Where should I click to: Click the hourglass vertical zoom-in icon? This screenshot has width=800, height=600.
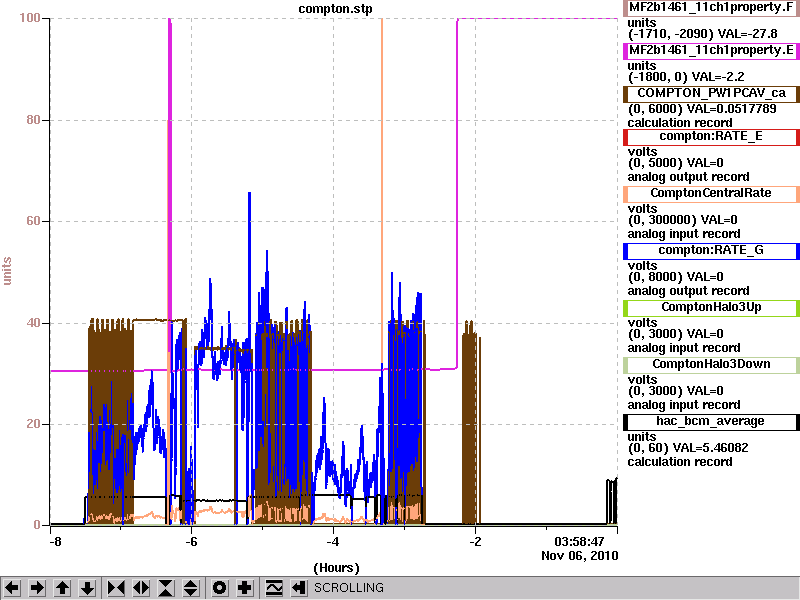[166, 588]
